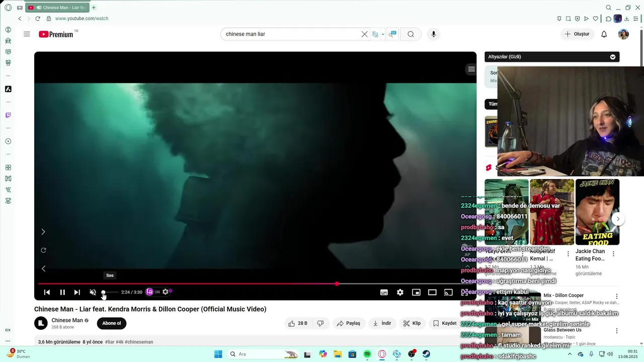The image size is (644, 362).
Task: Download the video with İndir
Action: [x=382, y=323]
